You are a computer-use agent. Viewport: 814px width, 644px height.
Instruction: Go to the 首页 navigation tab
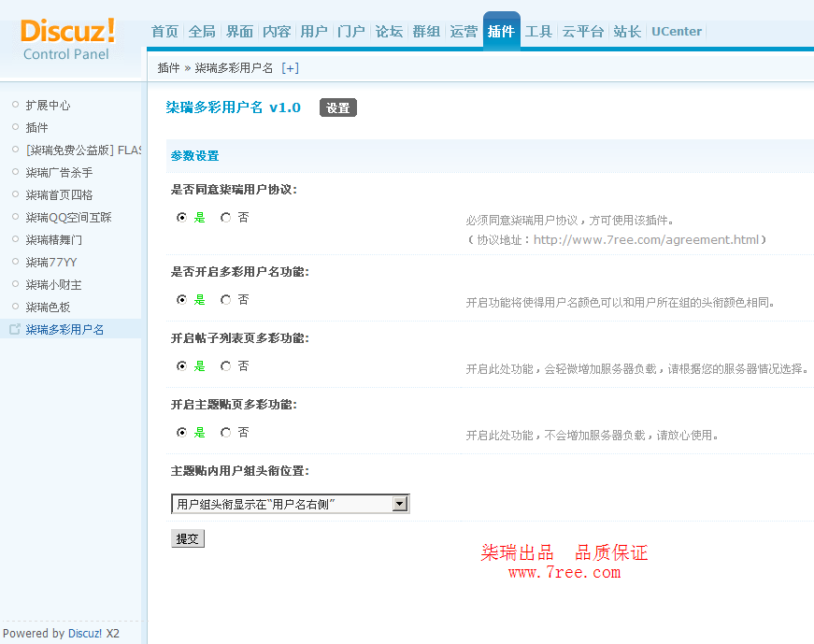[164, 30]
